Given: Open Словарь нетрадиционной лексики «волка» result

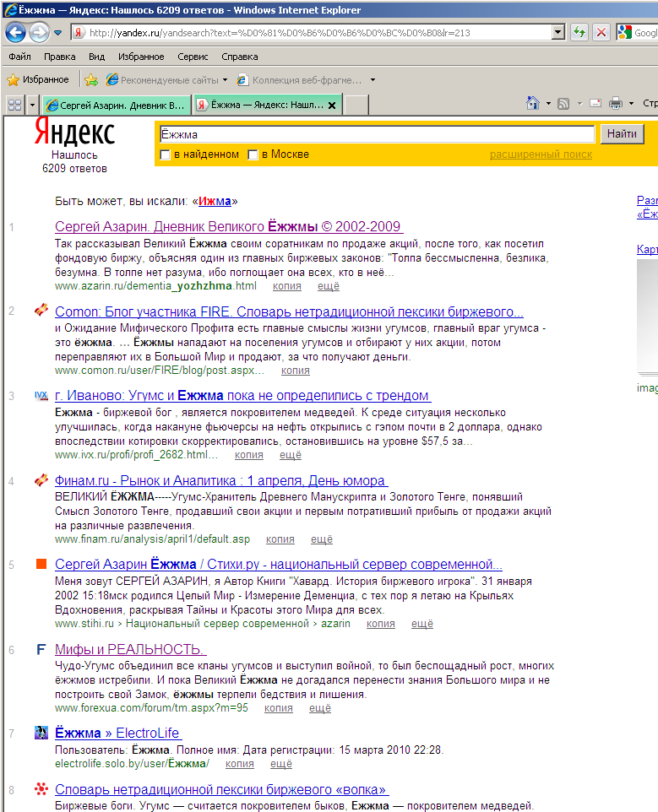Looking at the screenshot, I should pyautogui.click(x=221, y=790).
